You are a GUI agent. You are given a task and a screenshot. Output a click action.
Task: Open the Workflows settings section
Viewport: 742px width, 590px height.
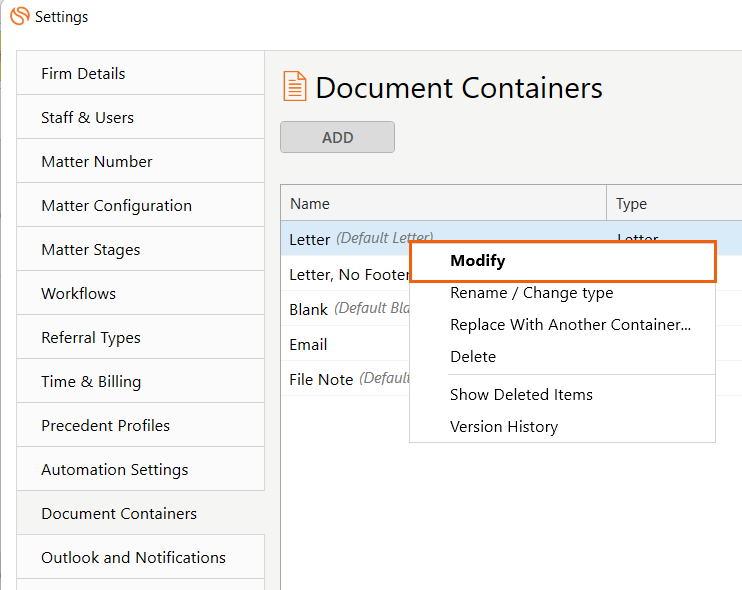(x=78, y=294)
